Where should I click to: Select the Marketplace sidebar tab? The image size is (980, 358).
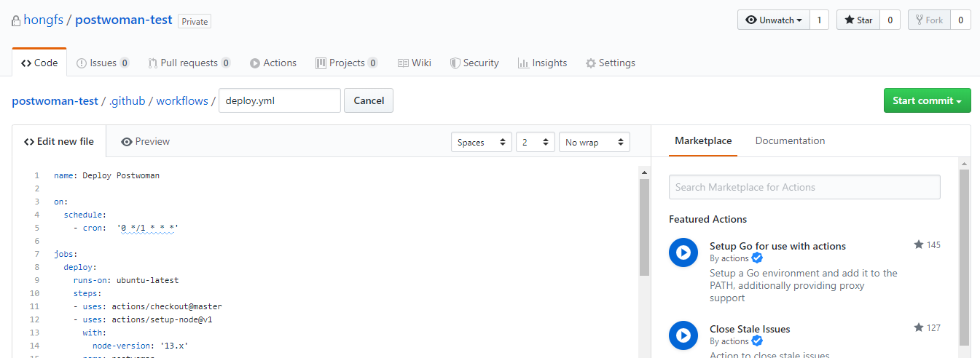[703, 140]
